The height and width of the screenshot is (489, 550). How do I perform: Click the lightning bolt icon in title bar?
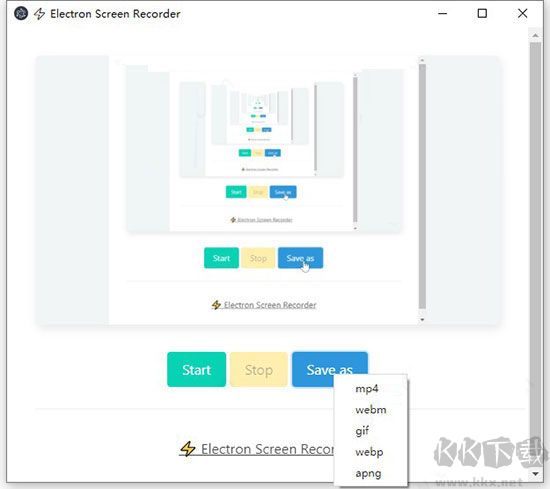tap(39, 14)
